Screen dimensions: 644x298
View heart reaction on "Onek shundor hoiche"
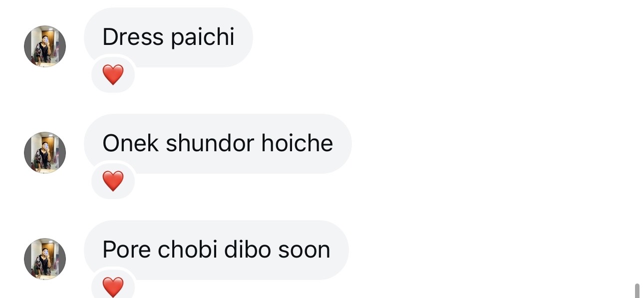pos(113,181)
